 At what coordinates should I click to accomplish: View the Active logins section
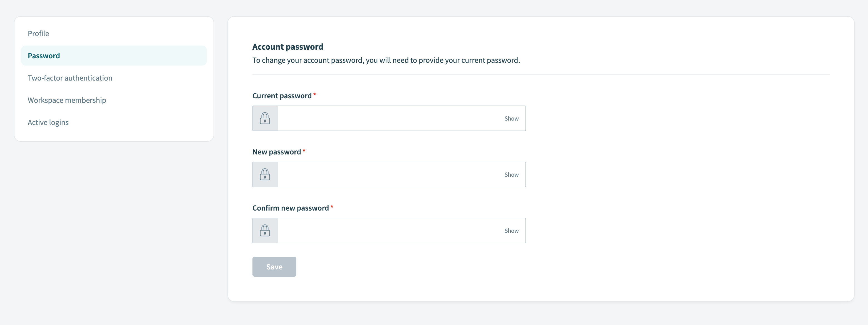48,122
